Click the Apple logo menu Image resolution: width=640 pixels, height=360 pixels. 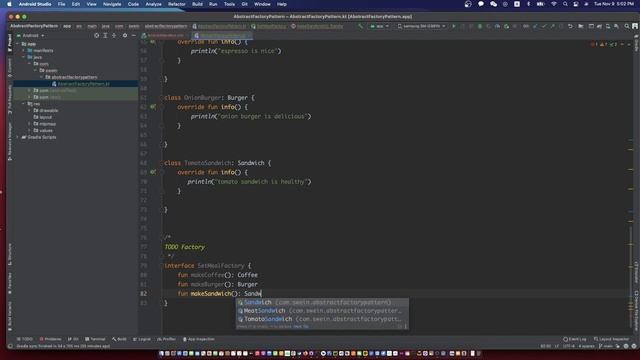pos(9,4)
